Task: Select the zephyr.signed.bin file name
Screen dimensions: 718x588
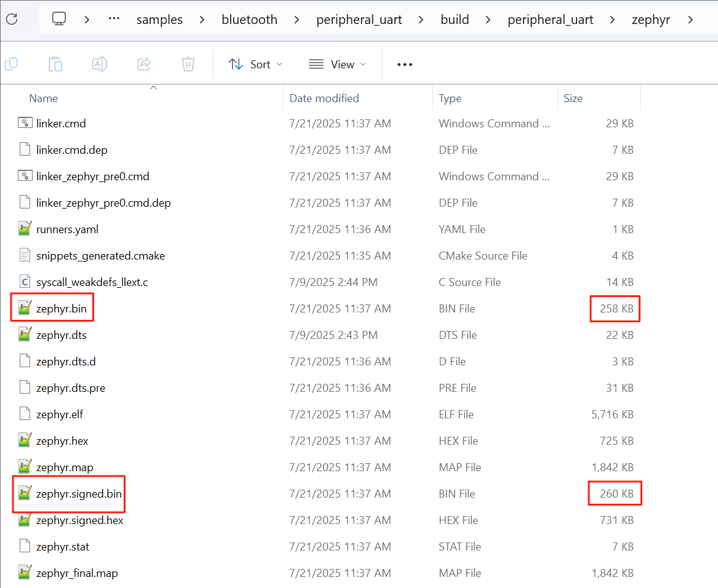Action: [79, 494]
